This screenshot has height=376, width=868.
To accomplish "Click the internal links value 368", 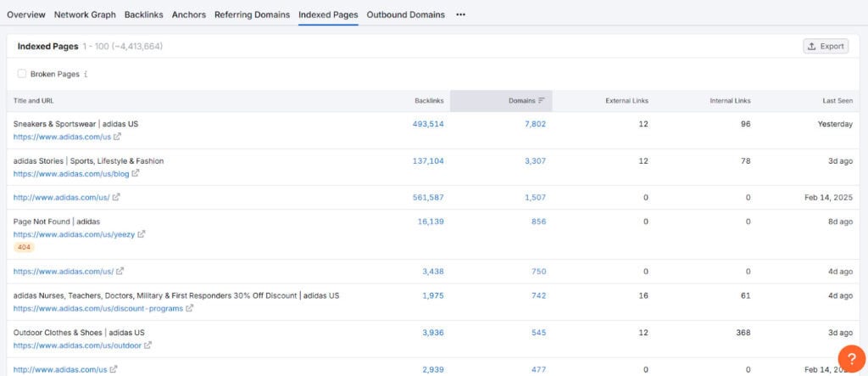I will tap(743, 333).
